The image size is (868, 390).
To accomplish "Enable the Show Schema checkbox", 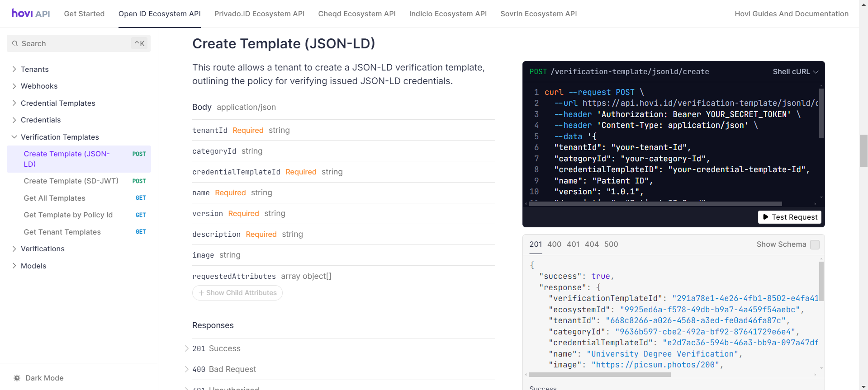I will [x=815, y=244].
